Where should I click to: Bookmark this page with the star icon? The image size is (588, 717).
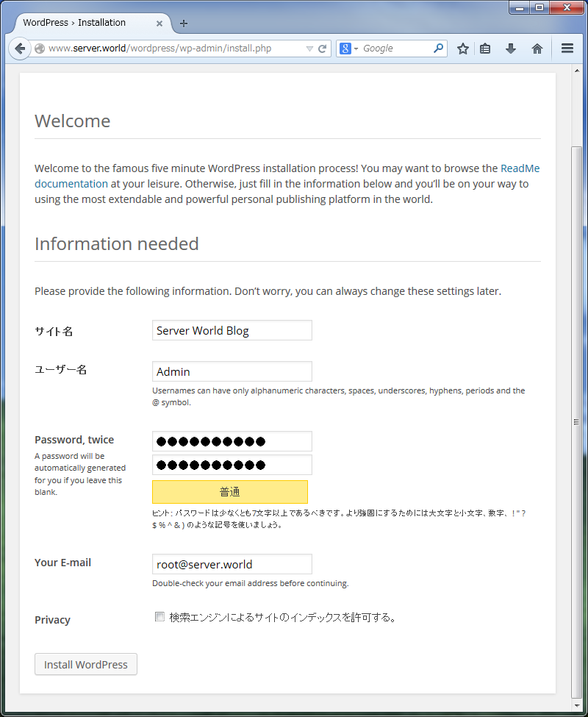click(x=463, y=49)
